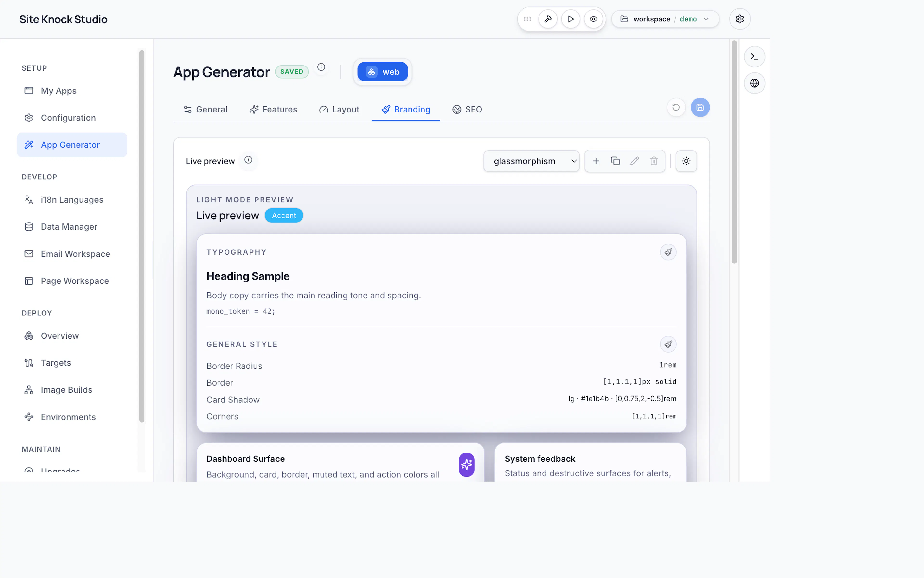The image size is (924, 578).
Task: Toggle light/dark mode sun icon
Action: (x=686, y=161)
